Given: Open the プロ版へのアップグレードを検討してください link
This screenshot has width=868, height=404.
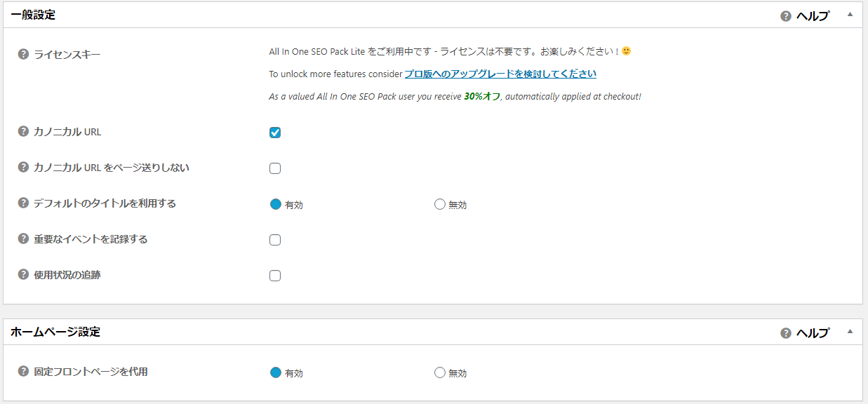Looking at the screenshot, I should click(500, 74).
